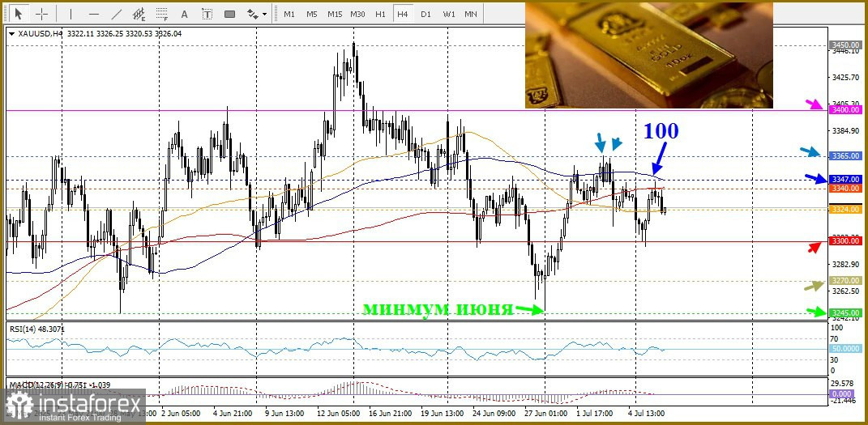Click the orange 3340.00 level label
This screenshot has height=425, width=868.
click(844, 189)
